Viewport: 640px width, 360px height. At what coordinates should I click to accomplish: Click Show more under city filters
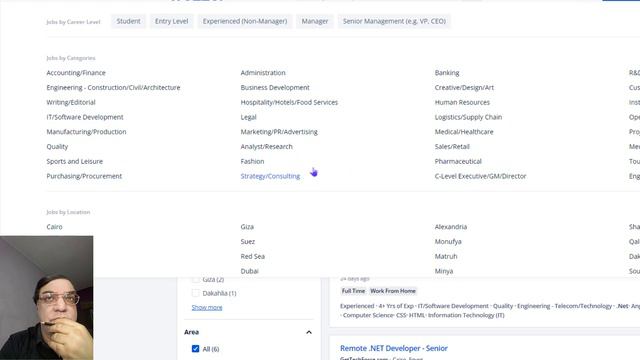tap(207, 307)
